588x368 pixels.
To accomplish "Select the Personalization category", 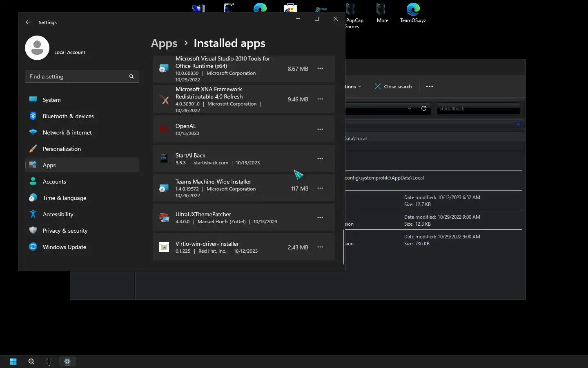I will point(82,149).
